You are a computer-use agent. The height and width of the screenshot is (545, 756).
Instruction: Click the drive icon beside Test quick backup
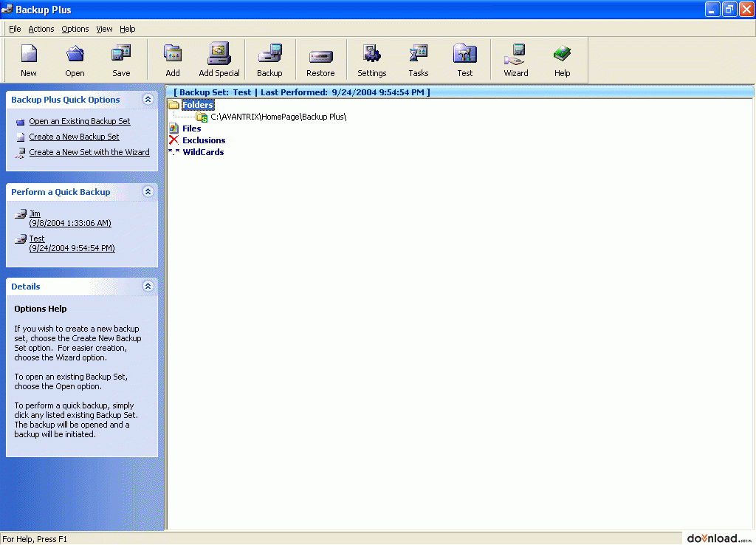click(20, 239)
